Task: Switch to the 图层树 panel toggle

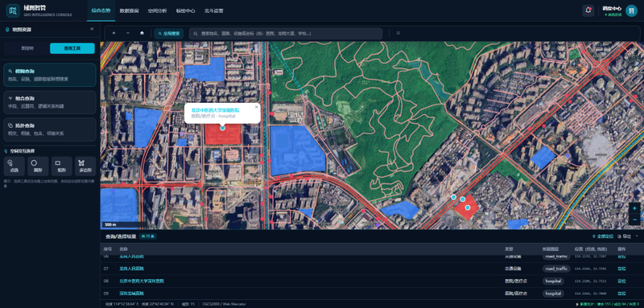Action: pos(27,48)
